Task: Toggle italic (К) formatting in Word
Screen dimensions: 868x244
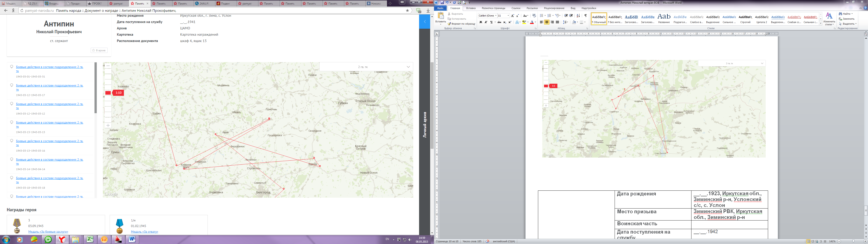Action: click(486, 22)
